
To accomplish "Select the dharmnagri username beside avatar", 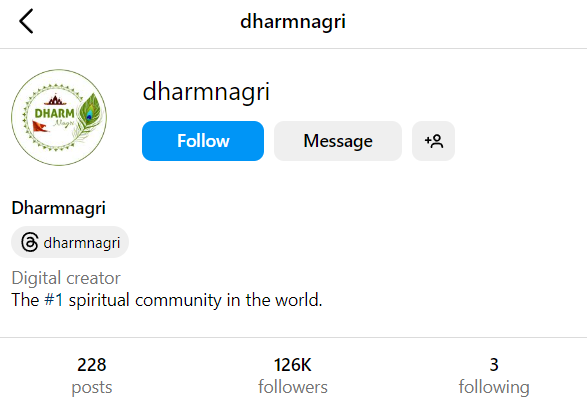I will 206,91.
